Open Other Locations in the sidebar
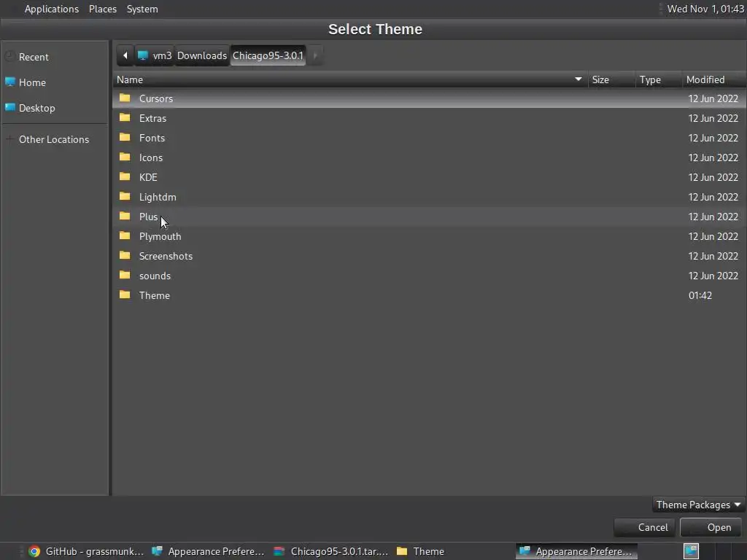 click(55, 139)
